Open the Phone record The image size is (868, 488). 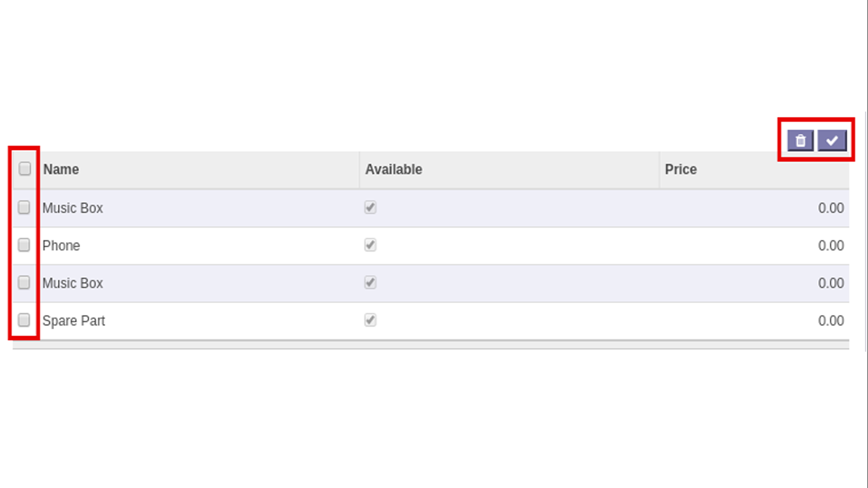coord(61,246)
